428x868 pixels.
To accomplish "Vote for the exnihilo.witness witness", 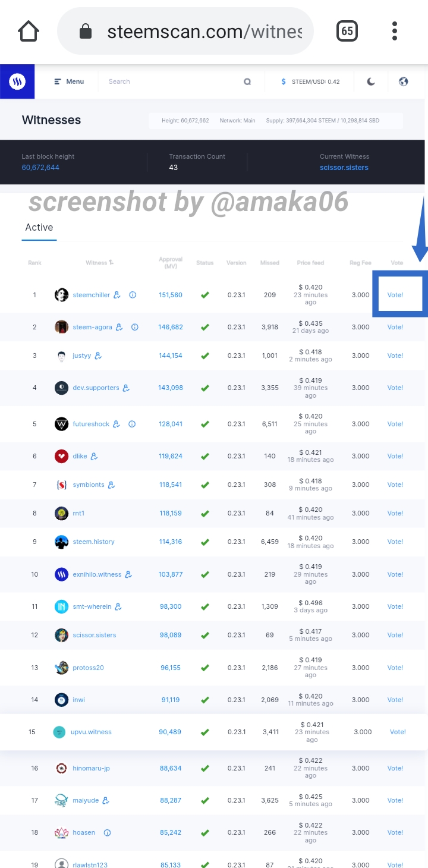I will point(395,574).
